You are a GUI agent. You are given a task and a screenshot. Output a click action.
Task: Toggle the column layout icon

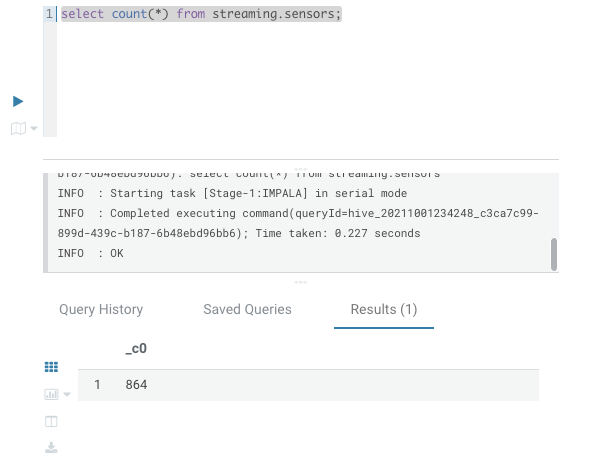(51, 421)
